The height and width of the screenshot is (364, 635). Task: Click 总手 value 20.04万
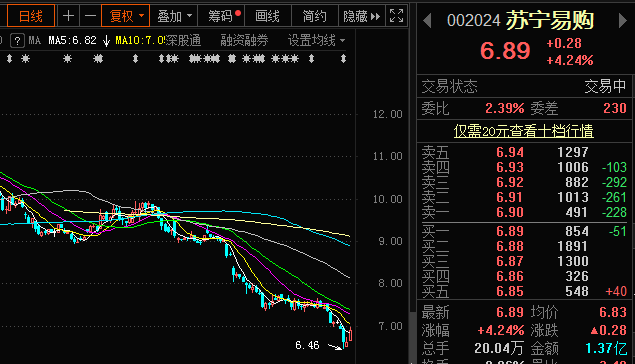pyautogui.click(x=499, y=348)
